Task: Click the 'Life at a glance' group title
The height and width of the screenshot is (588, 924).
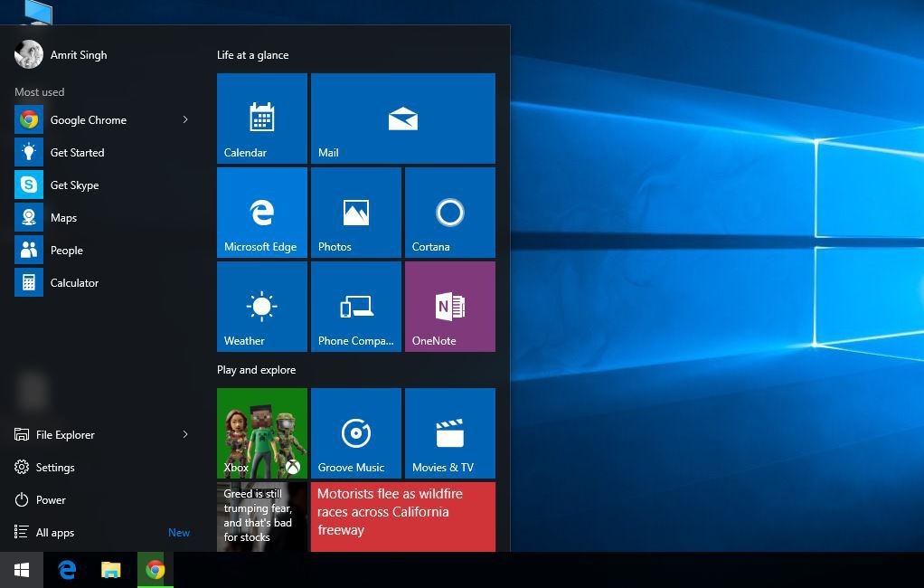Action: coord(253,55)
